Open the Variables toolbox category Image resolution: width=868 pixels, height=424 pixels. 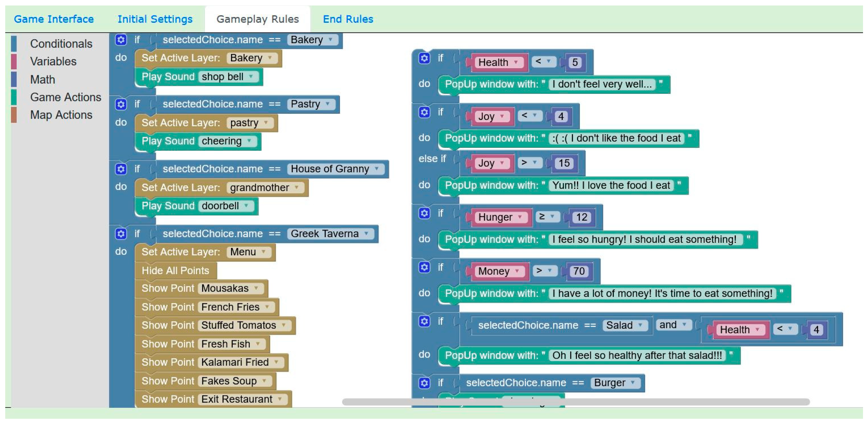[x=53, y=61]
